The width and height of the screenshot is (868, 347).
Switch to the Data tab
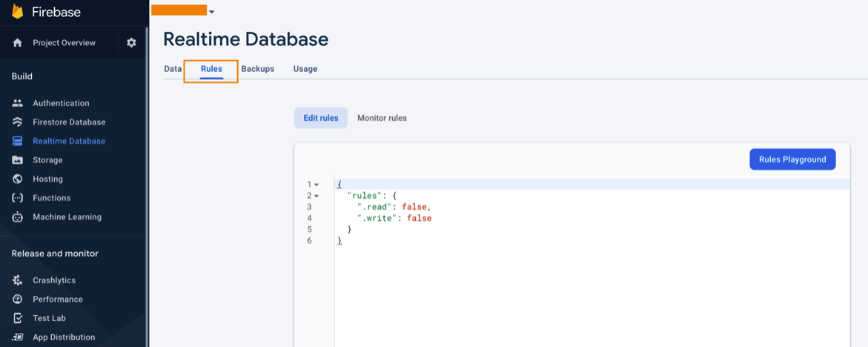(x=173, y=69)
